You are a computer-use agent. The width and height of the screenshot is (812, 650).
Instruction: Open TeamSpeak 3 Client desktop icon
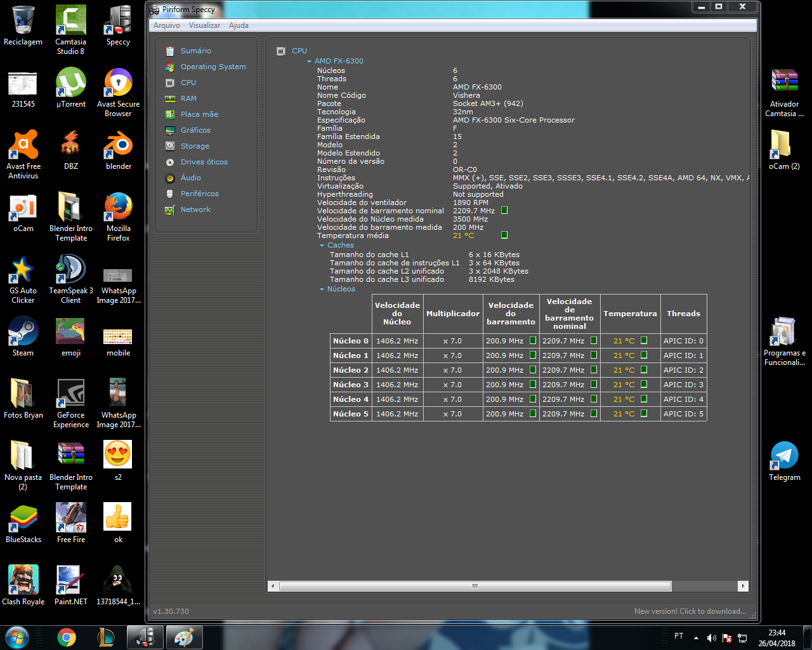click(x=70, y=279)
